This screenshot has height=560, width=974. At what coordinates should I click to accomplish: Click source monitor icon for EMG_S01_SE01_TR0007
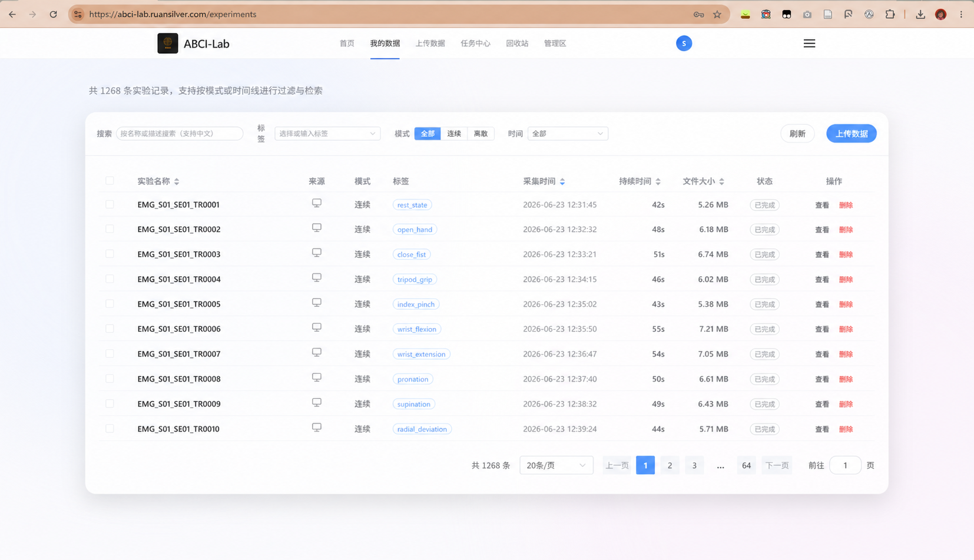pyautogui.click(x=317, y=352)
